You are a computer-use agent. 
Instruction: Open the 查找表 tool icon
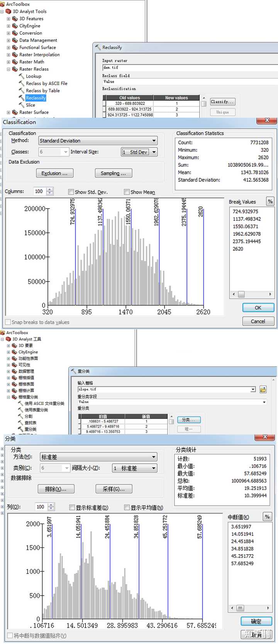click(x=21, y=423)
